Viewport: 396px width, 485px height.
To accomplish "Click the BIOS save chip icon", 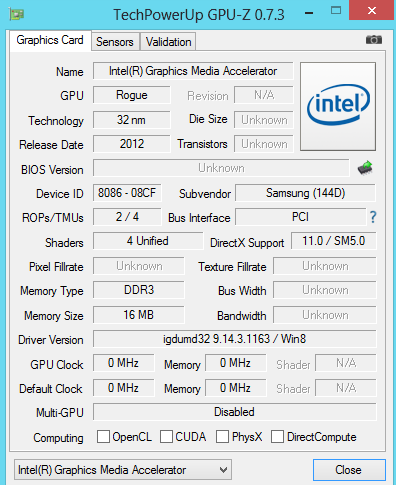I will pyautogui.click(x=365, y=168).
